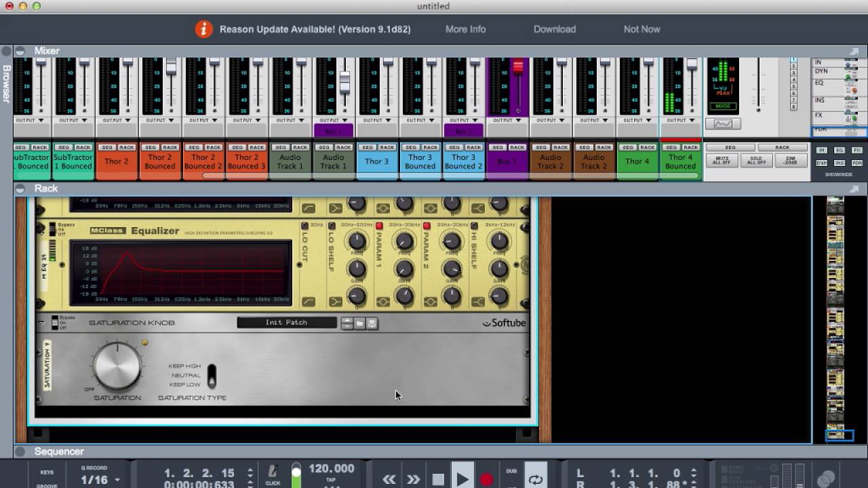Enable the Lo Cut 30Hz button
This screenshot has height=488, width=868.
(304, 226)
